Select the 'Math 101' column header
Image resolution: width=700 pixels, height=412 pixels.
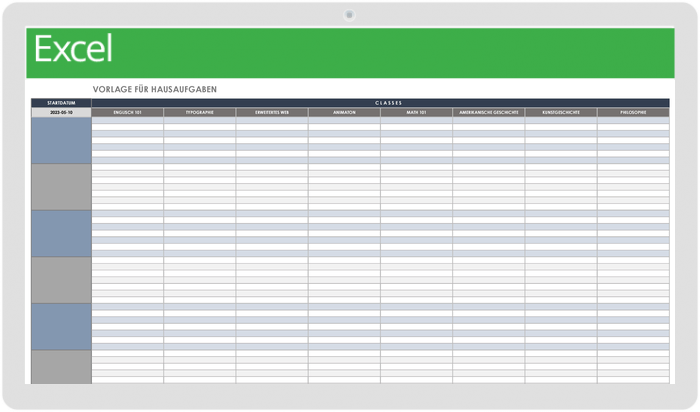(x=417, y=112)
